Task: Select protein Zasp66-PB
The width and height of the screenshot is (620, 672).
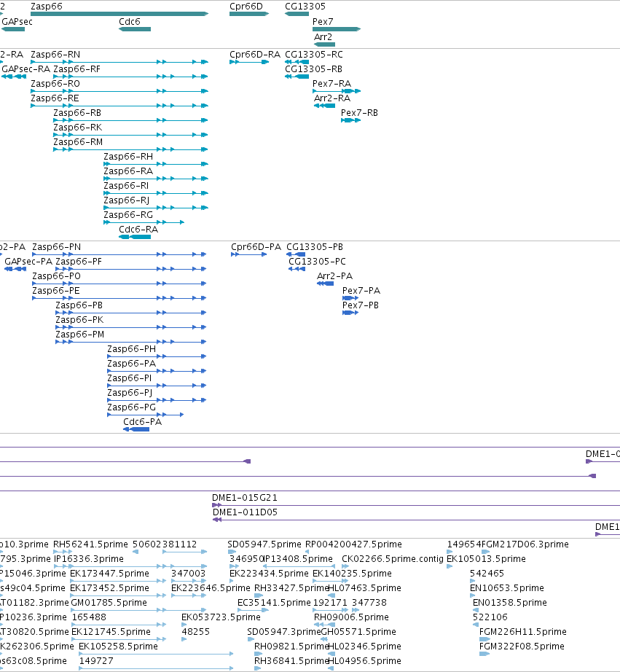Action: coord(79,305)
